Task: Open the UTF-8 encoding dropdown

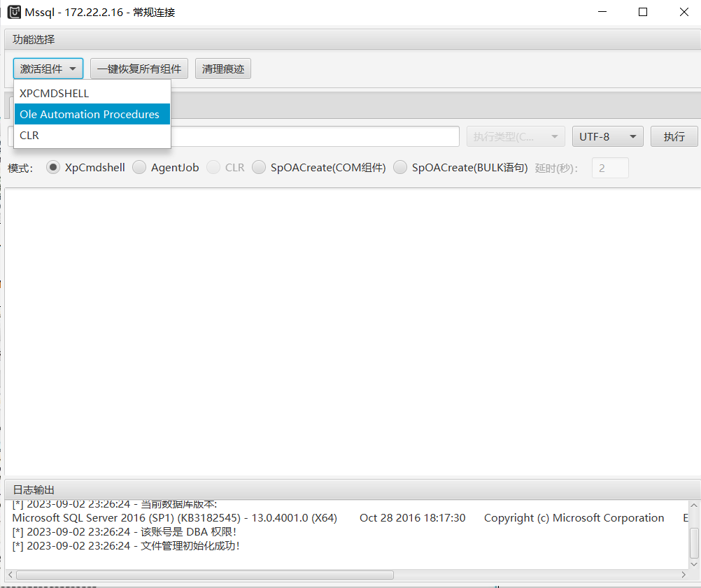Action: [607, 136]
